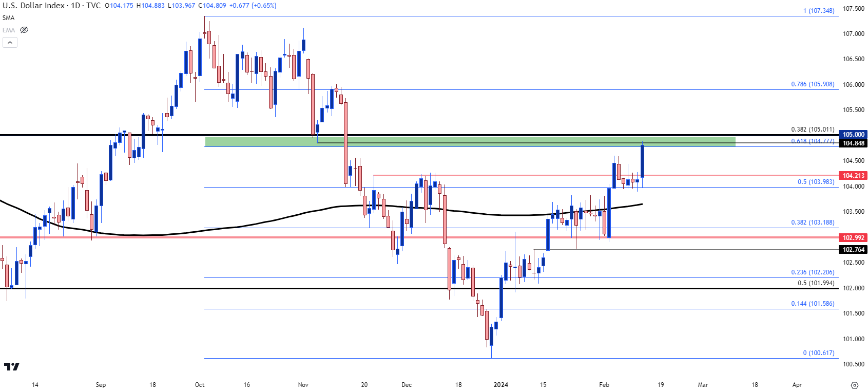Click the 104.213 red price label

click(854, 176)
